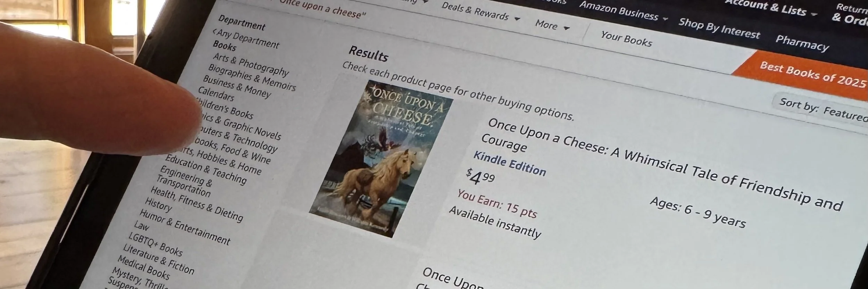This screenshot has height=289, width=868.
Task: Select Shop By Interest menu item
Action: point(719,28)
